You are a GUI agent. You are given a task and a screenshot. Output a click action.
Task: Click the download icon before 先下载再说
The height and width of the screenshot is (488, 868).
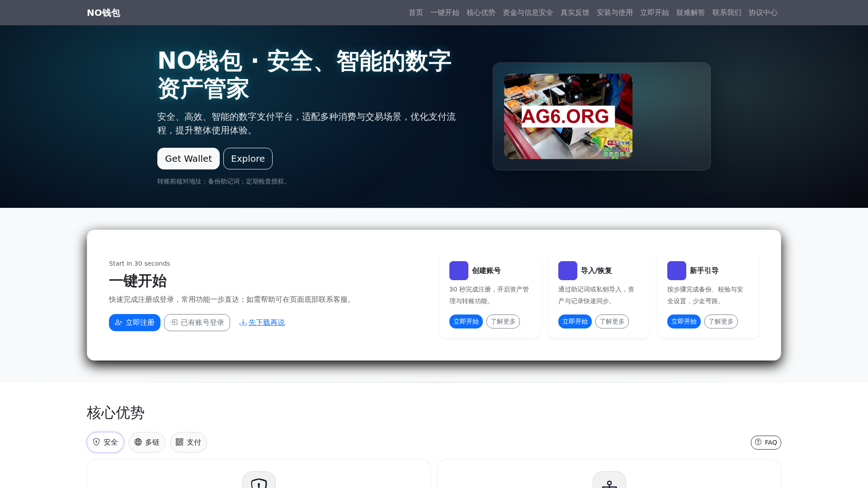pos(243,322)
